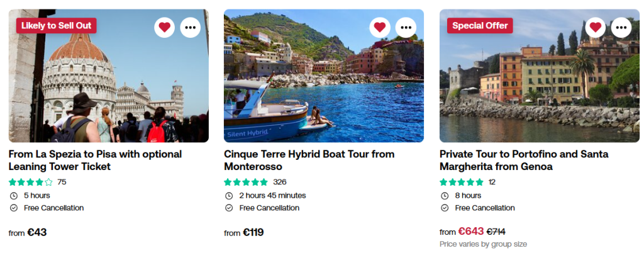
Task: Click the five-star rating of Cinque Terre tour
Action: (246, 182)
